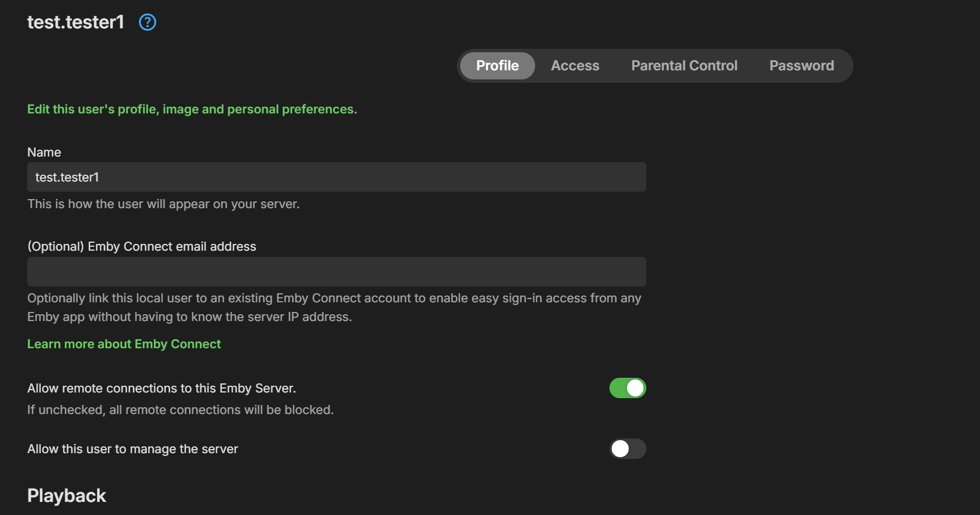Click the test.tester1 page title
The width and height of the screenshot is (980, 515).
[x=75, y=22]
